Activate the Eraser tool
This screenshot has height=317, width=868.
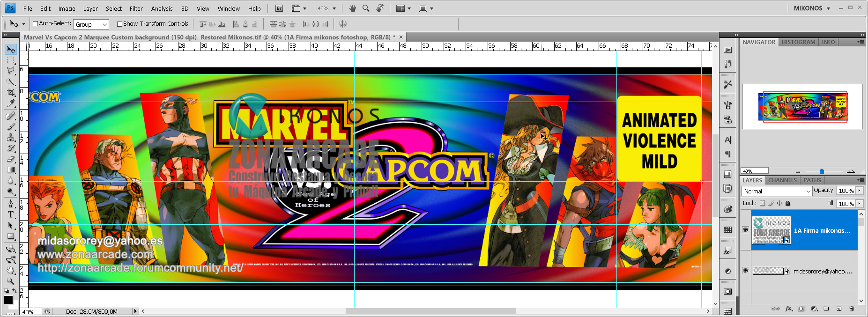pos(10,159)
